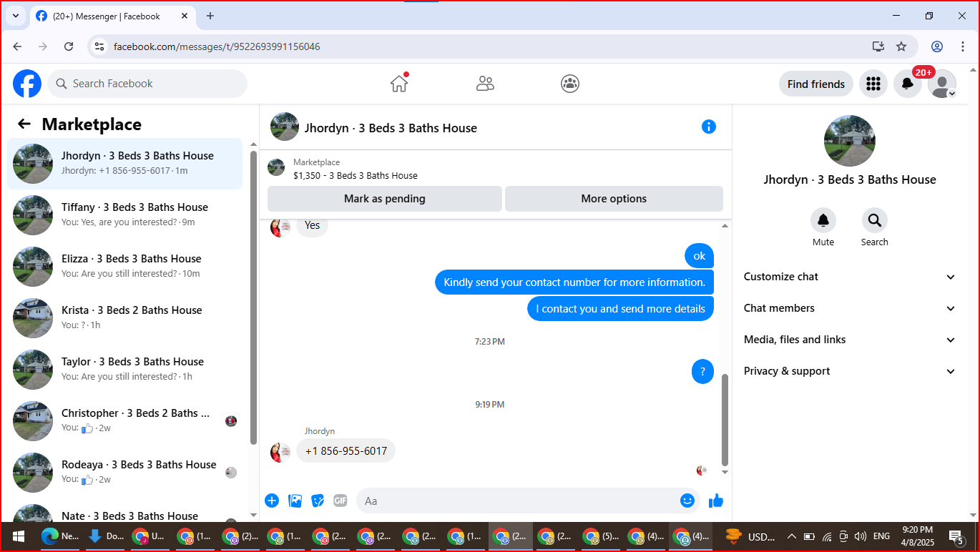The image size is (980, 552).
Task: Open more actions plus icon in composer
Action: coord(272,501)
